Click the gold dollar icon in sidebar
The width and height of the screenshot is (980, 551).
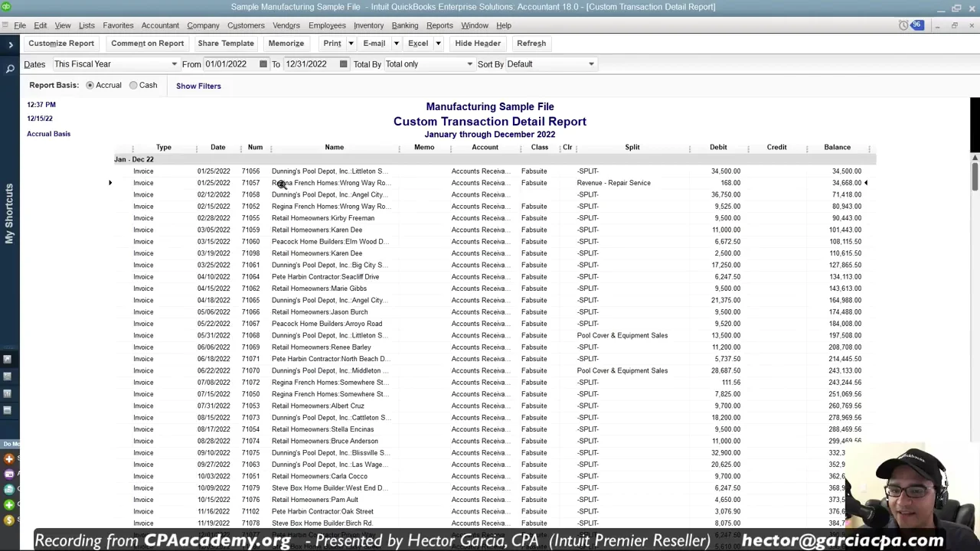coord(9,520)
